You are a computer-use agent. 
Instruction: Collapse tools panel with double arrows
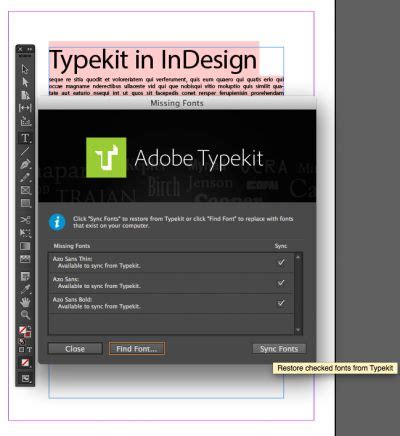tap(30, 49)
